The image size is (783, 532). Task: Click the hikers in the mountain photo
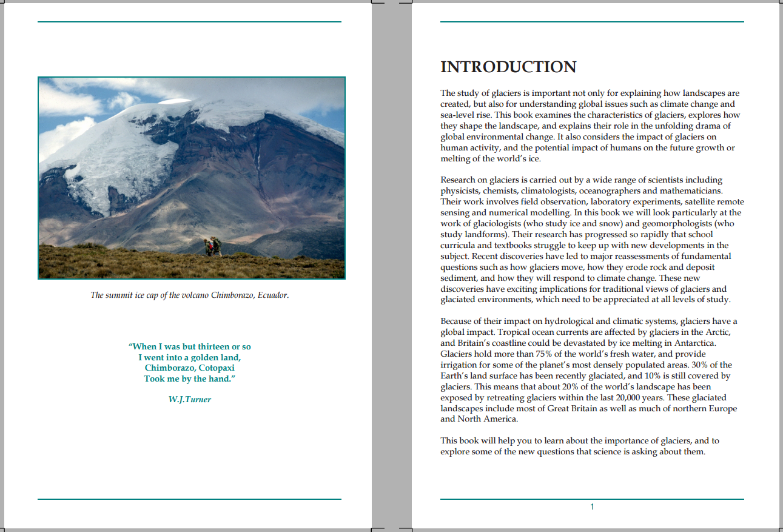(213, 246)
